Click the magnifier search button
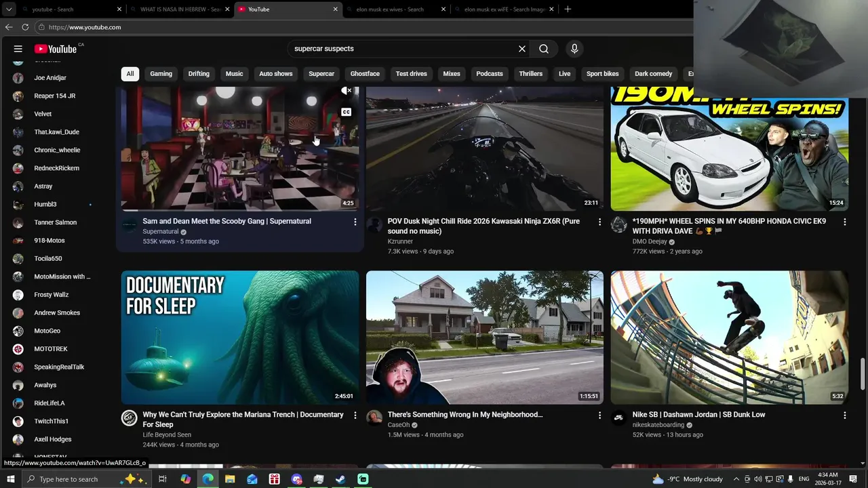This screenshot has height=488, width=868. (x=544, y=49)
